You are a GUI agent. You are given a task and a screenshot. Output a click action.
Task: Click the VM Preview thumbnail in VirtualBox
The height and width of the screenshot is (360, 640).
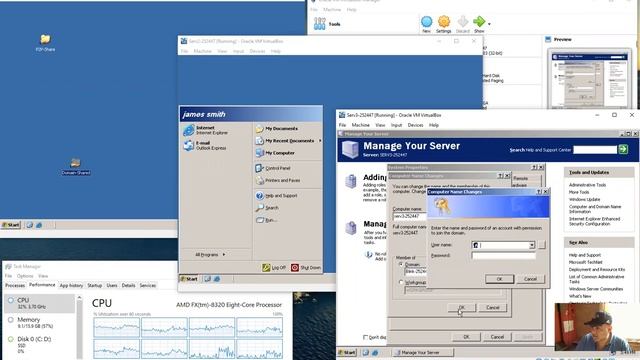pos(589,79)
